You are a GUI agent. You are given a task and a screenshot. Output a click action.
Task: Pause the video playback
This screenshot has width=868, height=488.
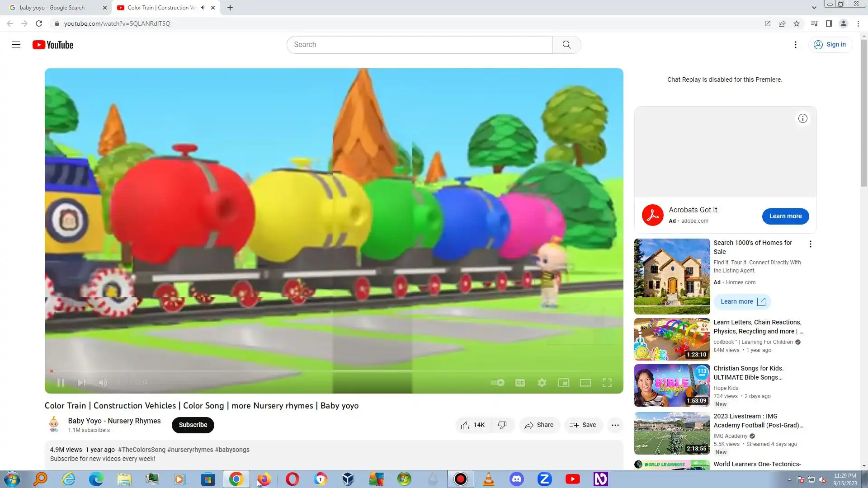click(x=61, y=383)
